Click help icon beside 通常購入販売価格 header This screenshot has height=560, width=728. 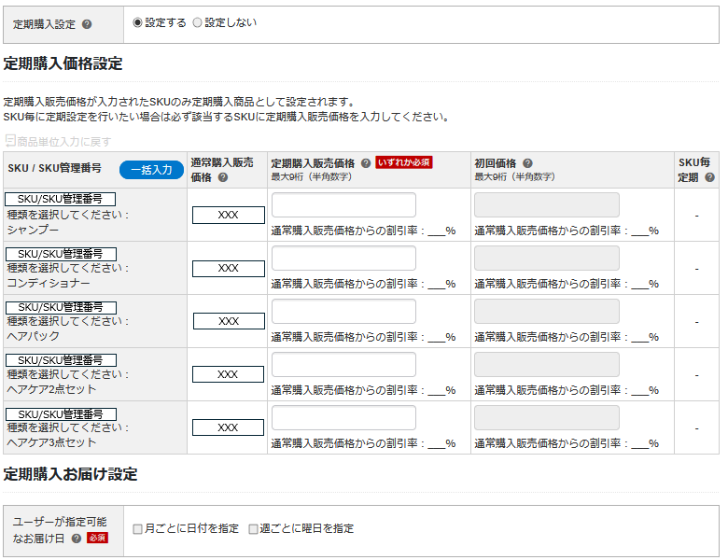tap(223, 177)
